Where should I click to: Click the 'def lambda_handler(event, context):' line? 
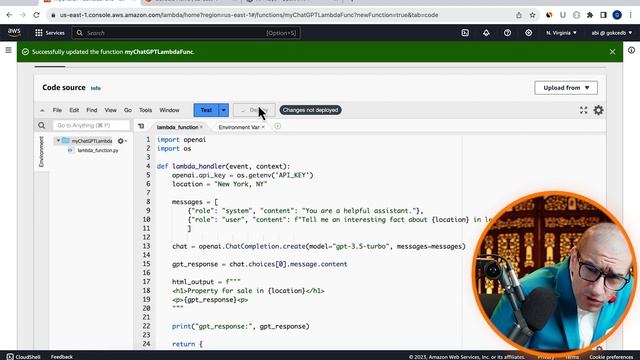[223, 166]
